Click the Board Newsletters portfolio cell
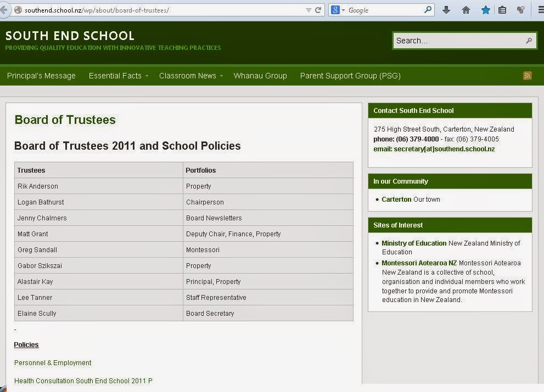This screenshot has height=392, width=544. pyautogui.click(x=268, y=218)
